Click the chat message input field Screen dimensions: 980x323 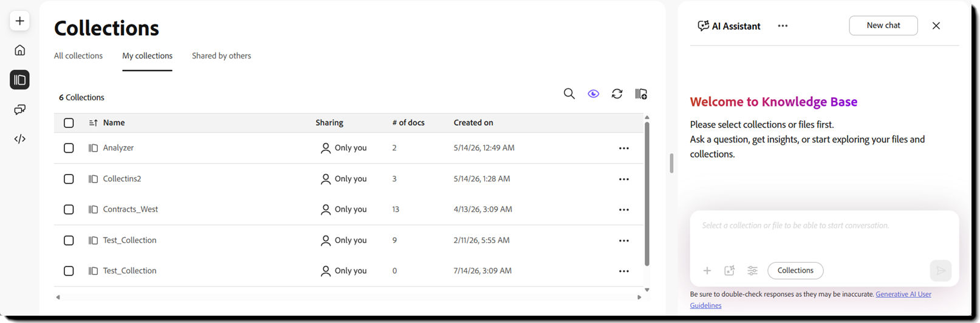pyautogui.click(x=824, y=226)
